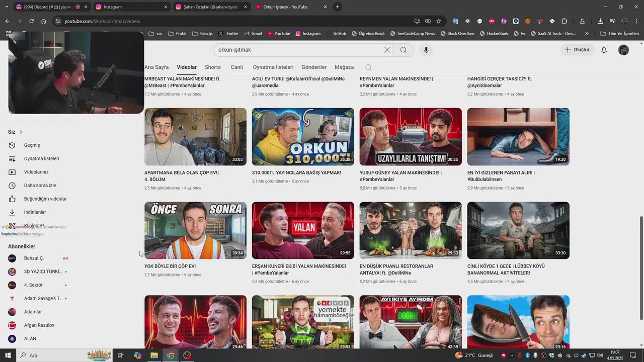Open the GitHub bookmark

point(336,33)
